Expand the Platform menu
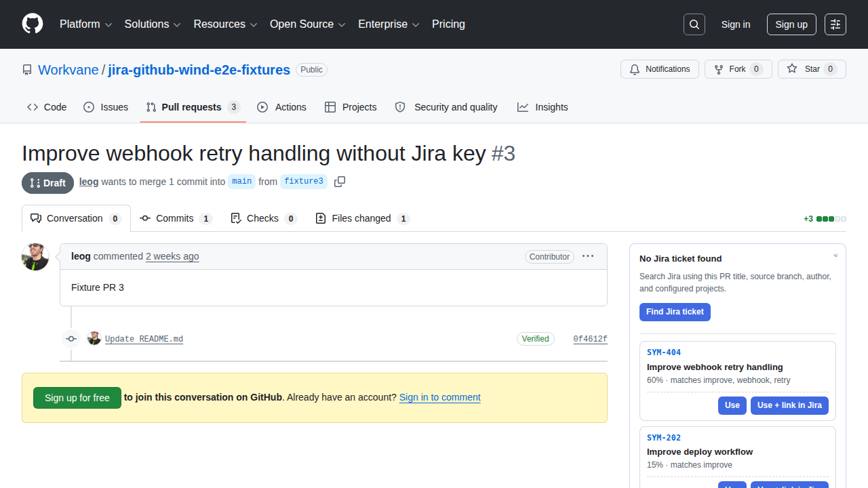The width and height of the screenshot is (868, 488). click(x=85, y=24)
